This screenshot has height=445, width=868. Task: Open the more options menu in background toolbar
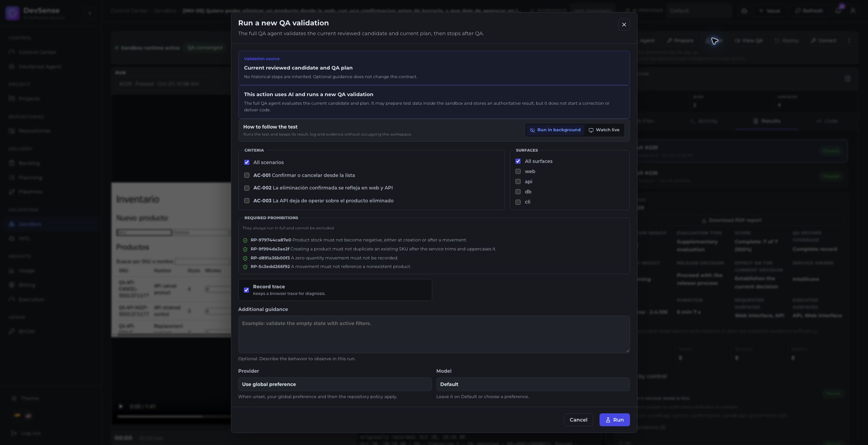tap(849, 41)
